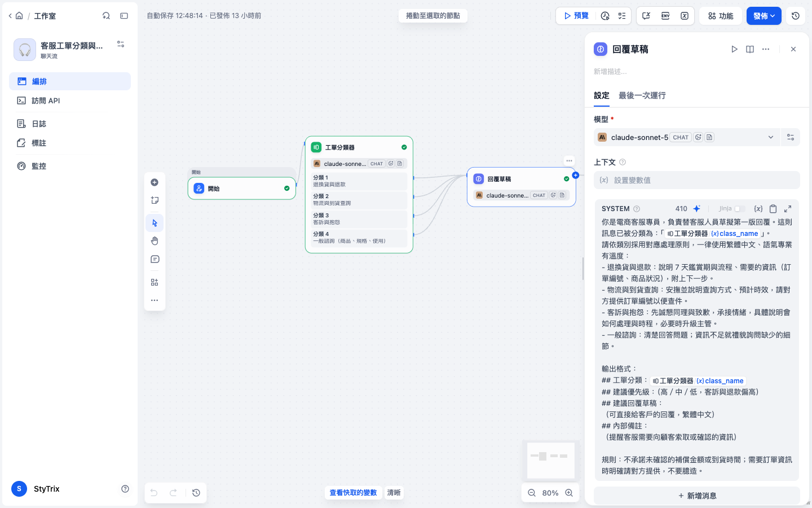Open more options dots above 回覆草稿 node
This screenshot has height=508, width=812.
569,160
